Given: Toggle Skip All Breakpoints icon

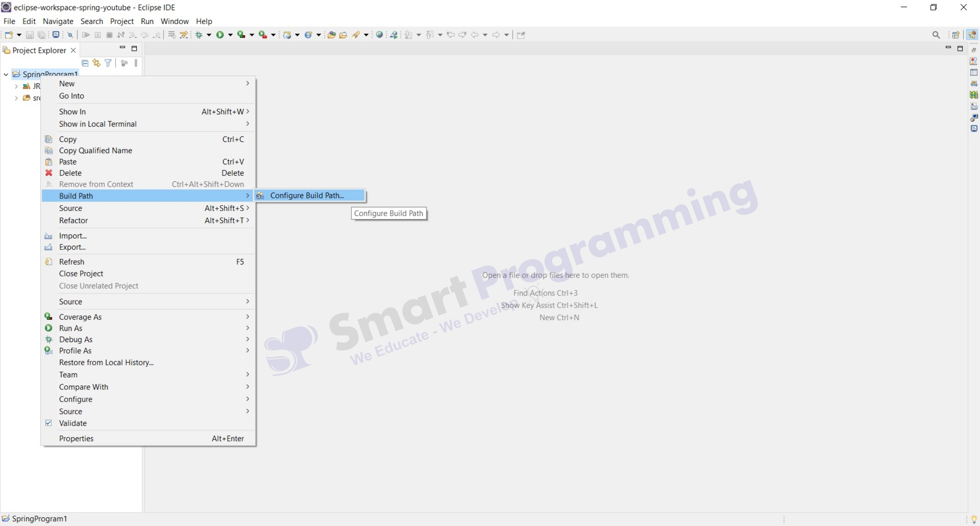Looking at the screenshot, I should click(x=70, y=35).
